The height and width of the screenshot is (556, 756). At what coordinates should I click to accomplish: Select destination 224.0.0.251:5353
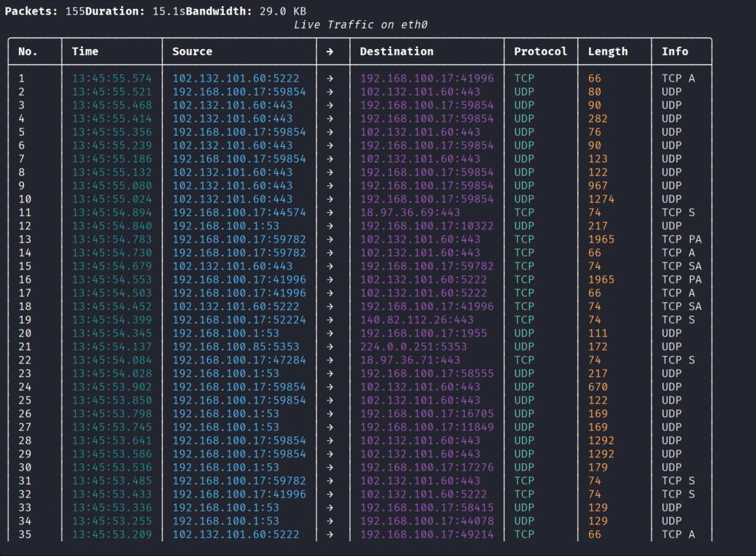point(414,347)
